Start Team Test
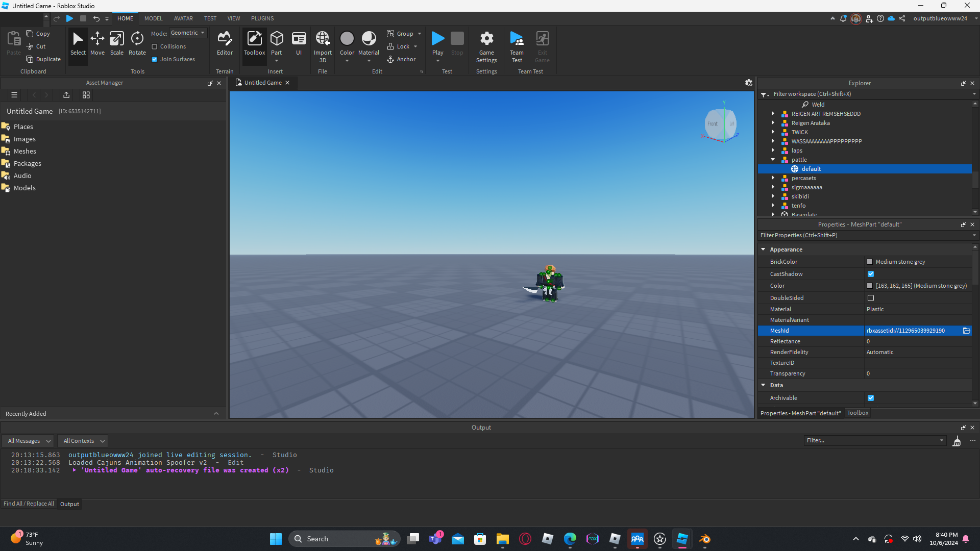 [517, 46]
